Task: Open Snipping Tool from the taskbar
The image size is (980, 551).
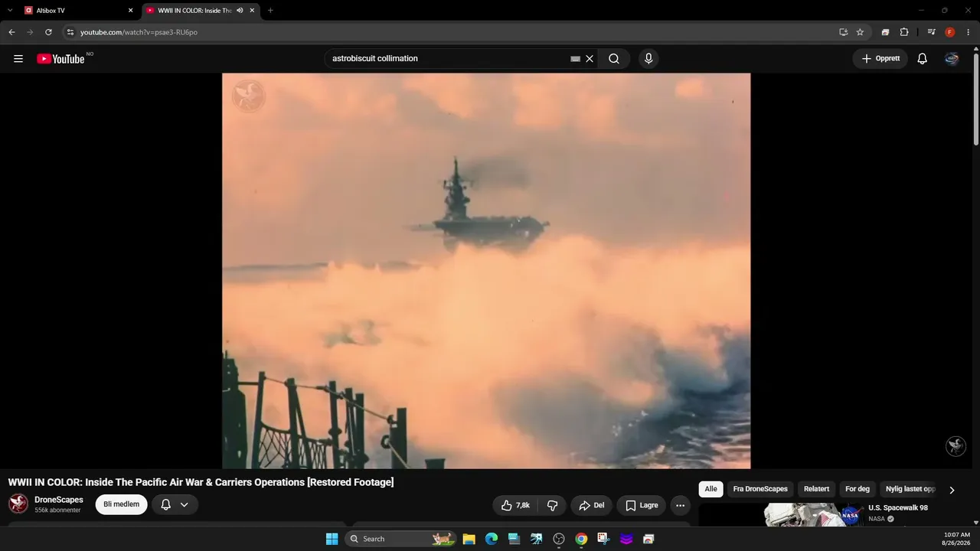Action: click(603, 539)
